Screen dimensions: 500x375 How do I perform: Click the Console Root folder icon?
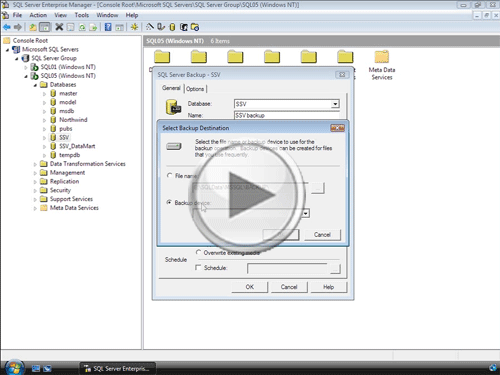tap(7, 41)
